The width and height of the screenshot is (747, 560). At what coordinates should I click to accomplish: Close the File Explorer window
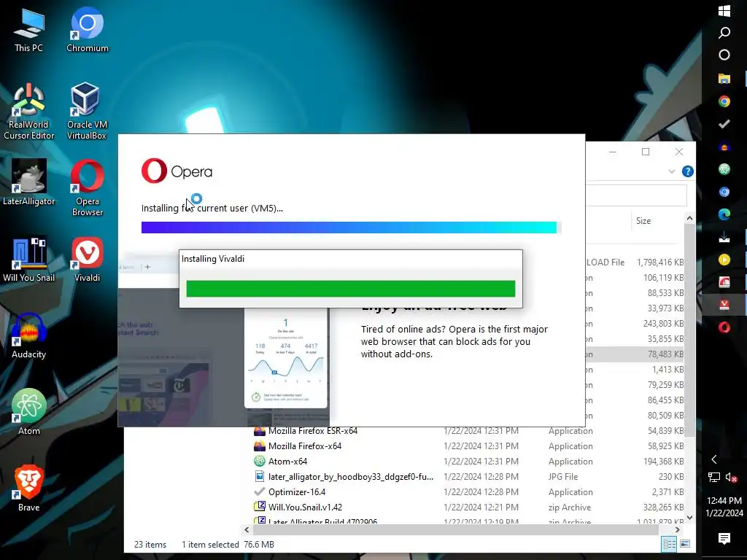pos(679,152)
